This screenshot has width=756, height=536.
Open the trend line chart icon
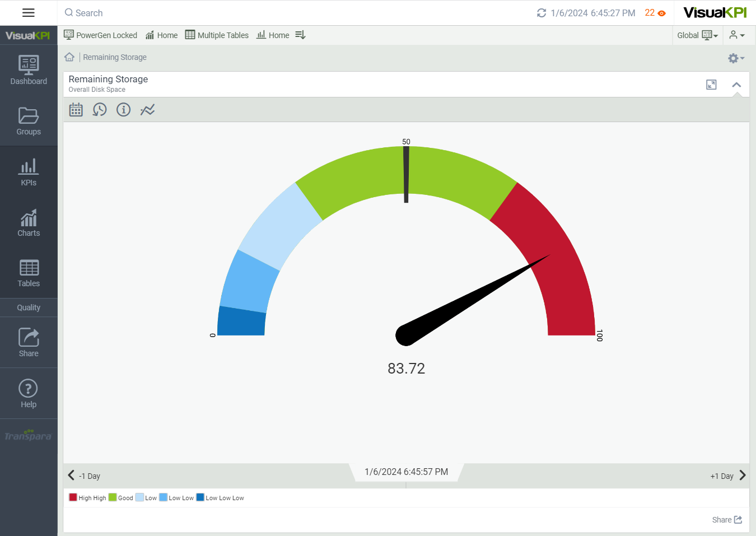147,110
